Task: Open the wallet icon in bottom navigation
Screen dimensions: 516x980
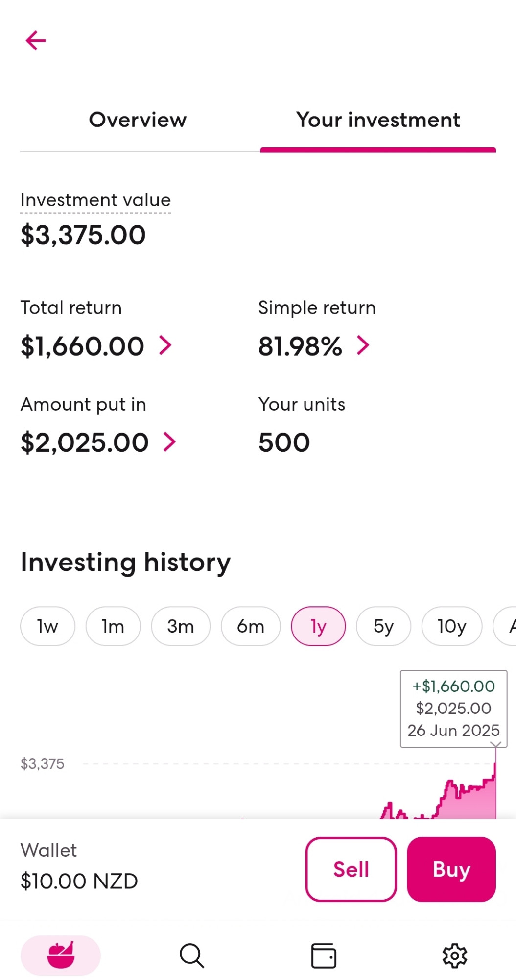Action: (x=324, y=955)
